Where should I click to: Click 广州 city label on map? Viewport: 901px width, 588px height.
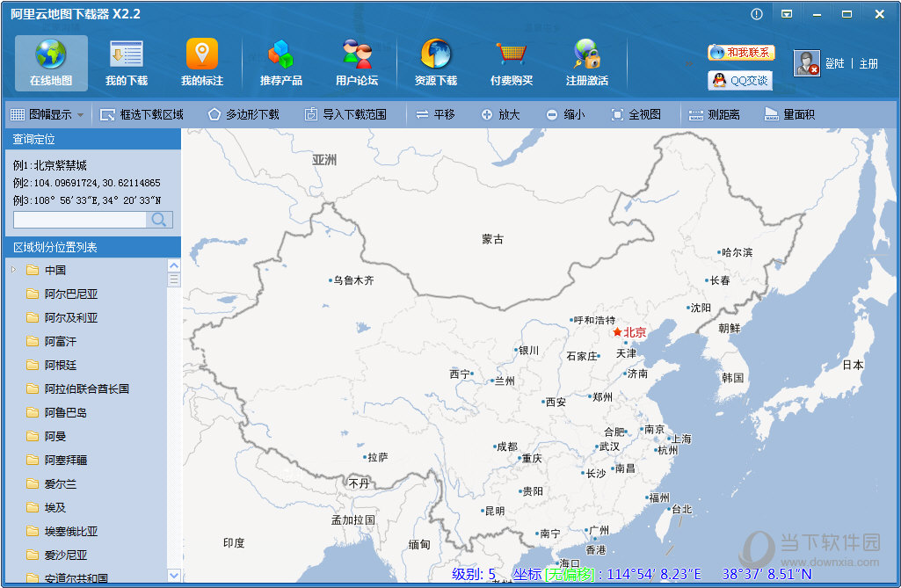click(x=599, y=530)
